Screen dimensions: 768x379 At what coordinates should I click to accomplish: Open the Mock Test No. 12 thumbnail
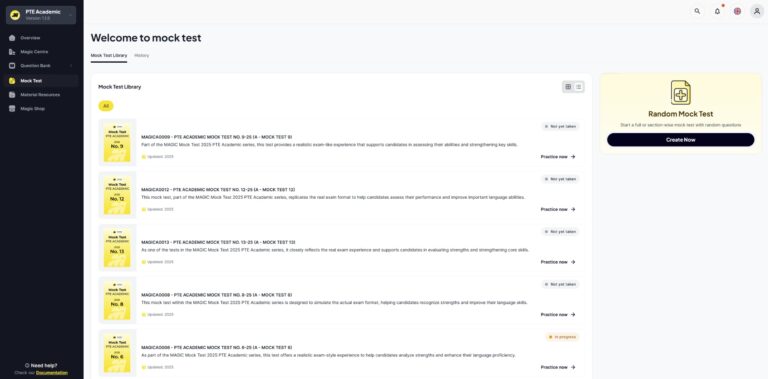[x=118, y=195]
